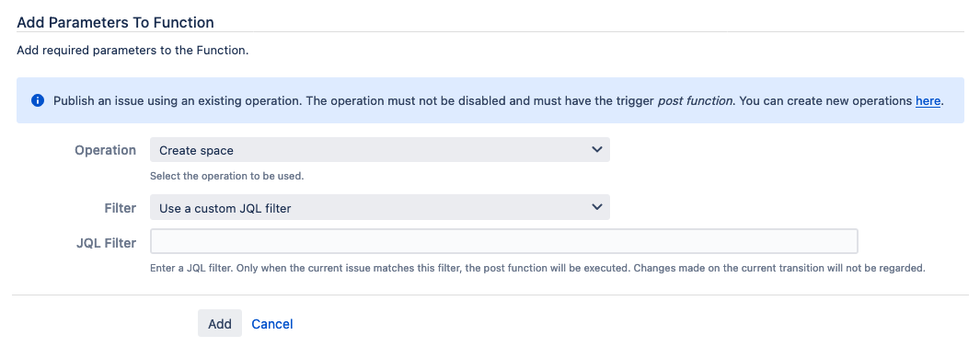Click the JQL filter help description text
The height and width of the screenshot is (347, 980).
(x=537, y=268)
